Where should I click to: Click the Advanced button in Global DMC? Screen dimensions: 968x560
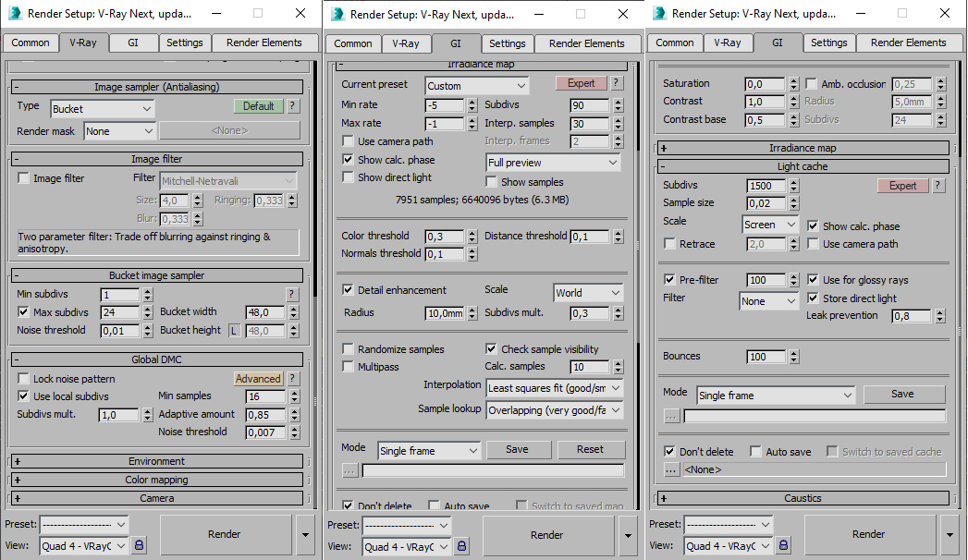tap(258, 379)
